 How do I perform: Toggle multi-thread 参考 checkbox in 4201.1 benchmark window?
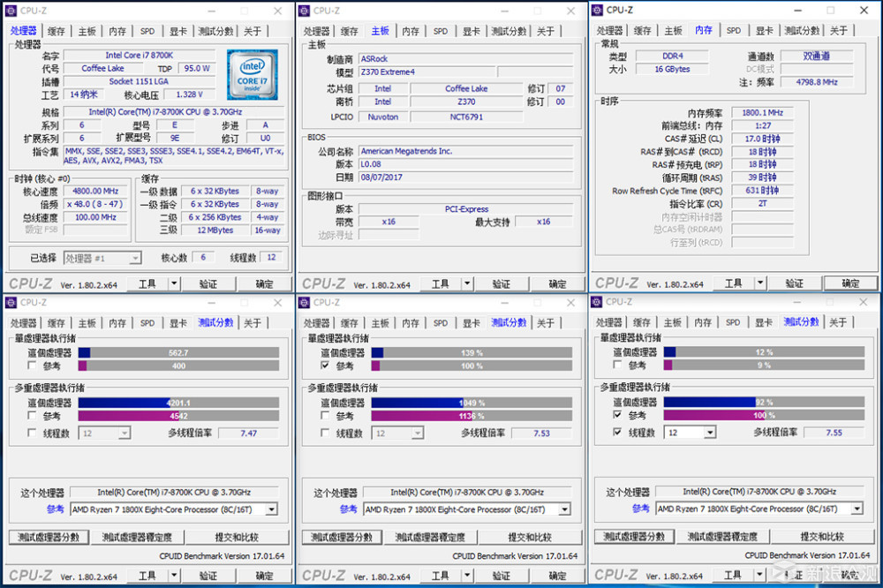click(32, 416)
